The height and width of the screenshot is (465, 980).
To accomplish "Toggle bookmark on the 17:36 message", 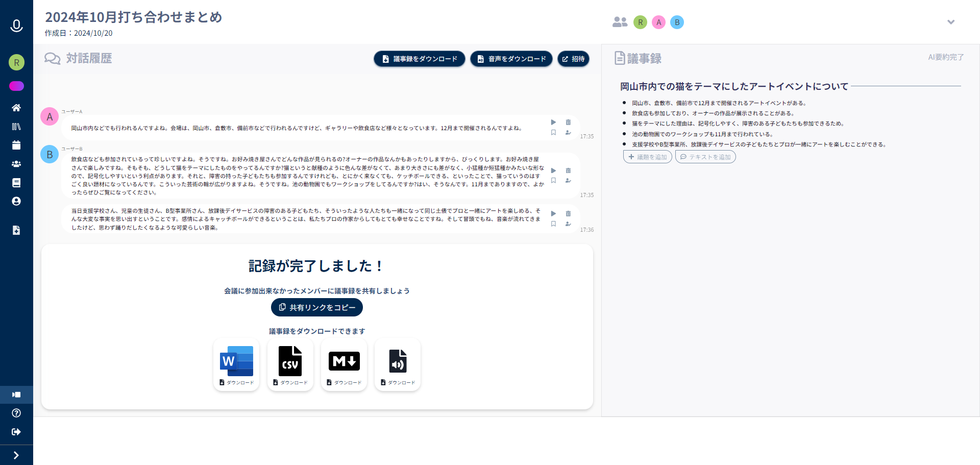I will coord(553,224).
